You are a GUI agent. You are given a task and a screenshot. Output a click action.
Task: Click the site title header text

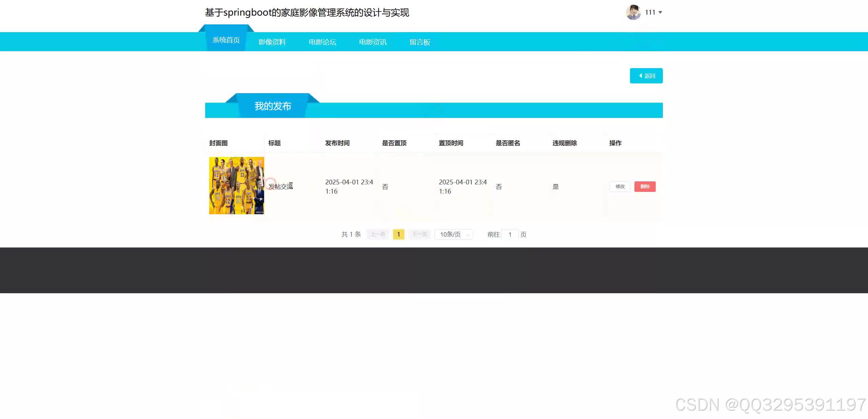(307, 13)
